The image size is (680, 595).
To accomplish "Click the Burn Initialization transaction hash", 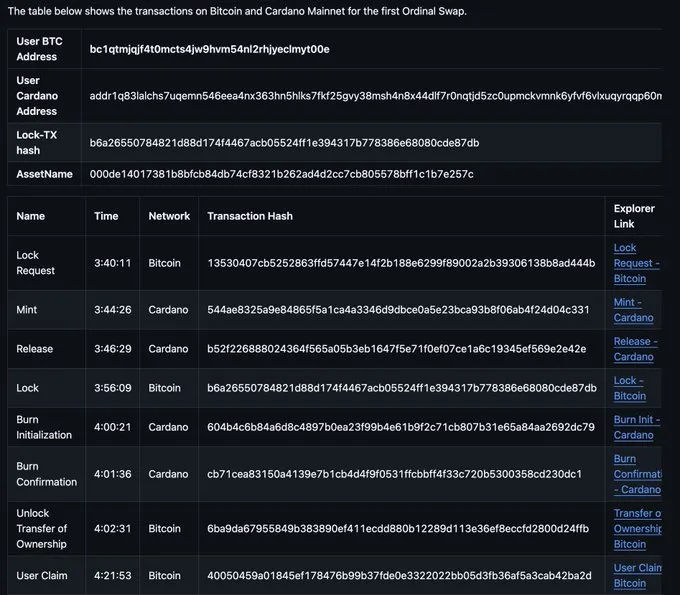I will click(x=401, y=427).
